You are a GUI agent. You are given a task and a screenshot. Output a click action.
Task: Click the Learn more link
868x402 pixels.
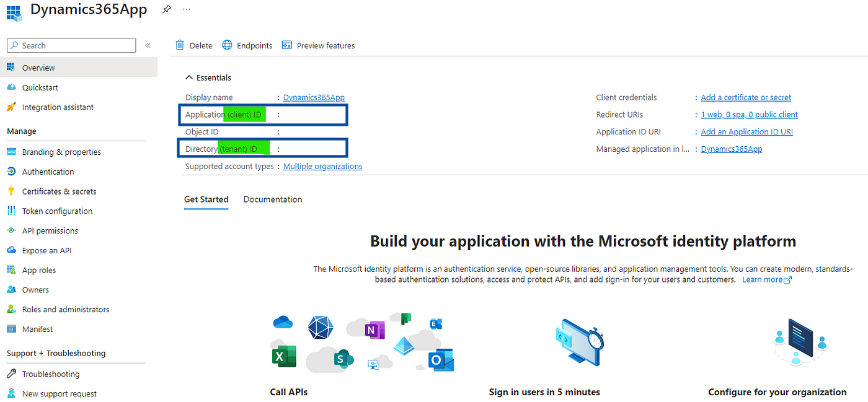pyautogui.click(x=767, y=279)
